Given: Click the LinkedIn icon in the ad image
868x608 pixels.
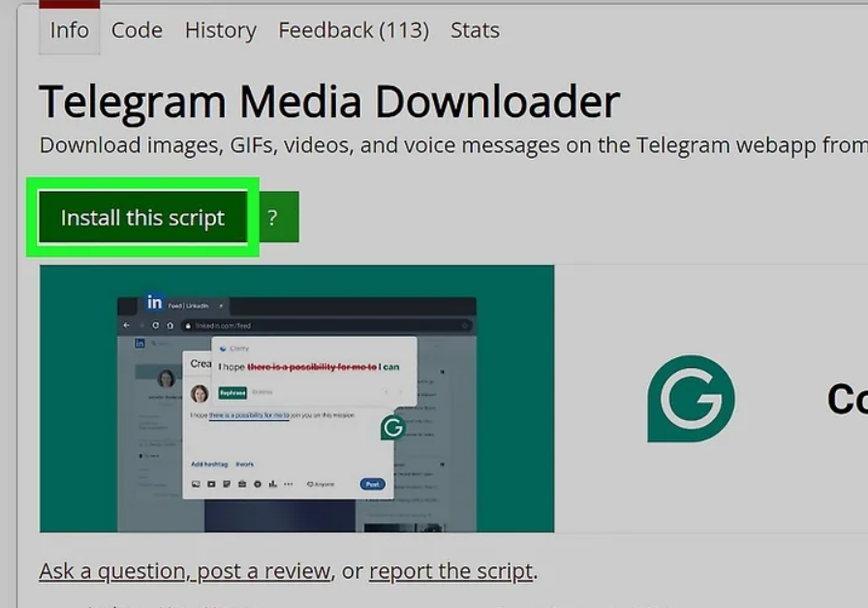Looking at the screenshot, I should [154, 303].
